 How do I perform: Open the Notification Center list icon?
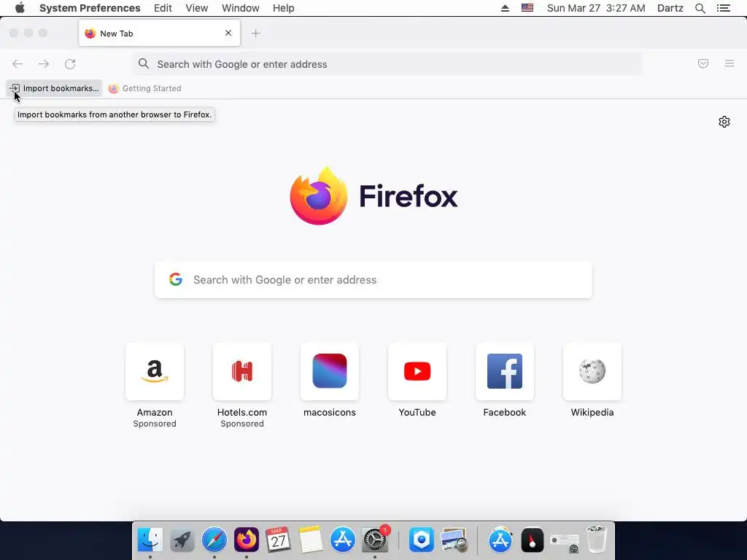click(x=724, y=8)
